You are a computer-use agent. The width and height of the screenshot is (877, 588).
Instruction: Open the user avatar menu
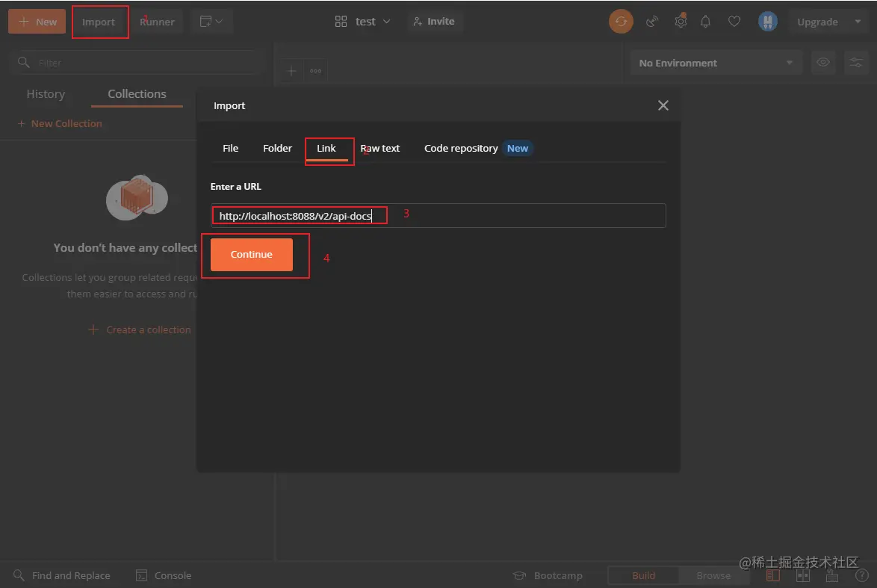pyautogui.click(x=767, y=22)
